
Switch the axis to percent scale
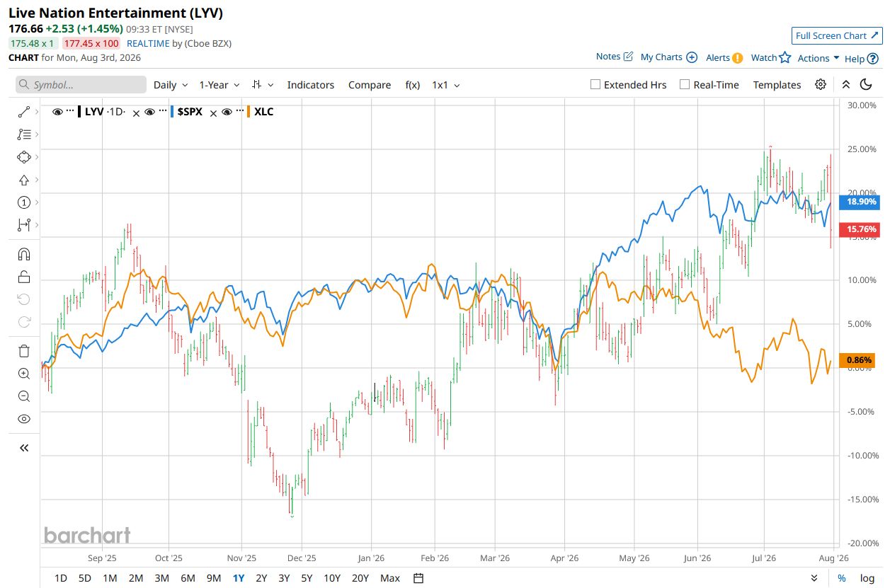coord(842,578)
